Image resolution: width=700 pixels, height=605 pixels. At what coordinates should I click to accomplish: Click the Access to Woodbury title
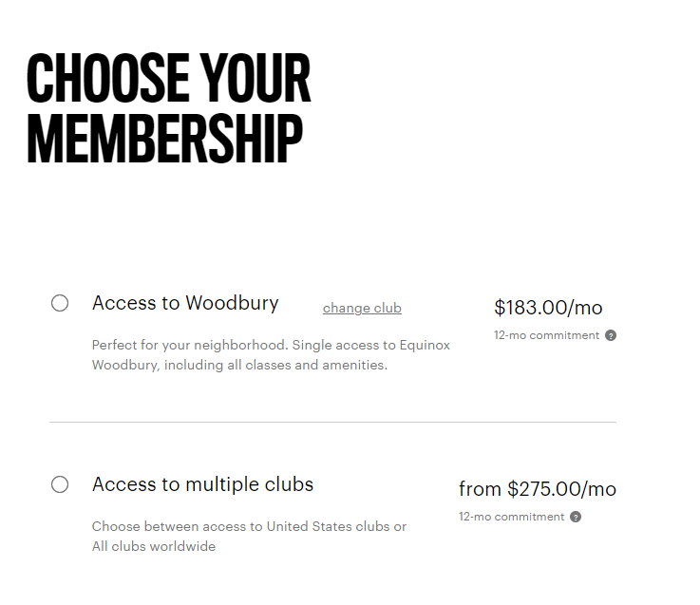(x=185, y=303)
